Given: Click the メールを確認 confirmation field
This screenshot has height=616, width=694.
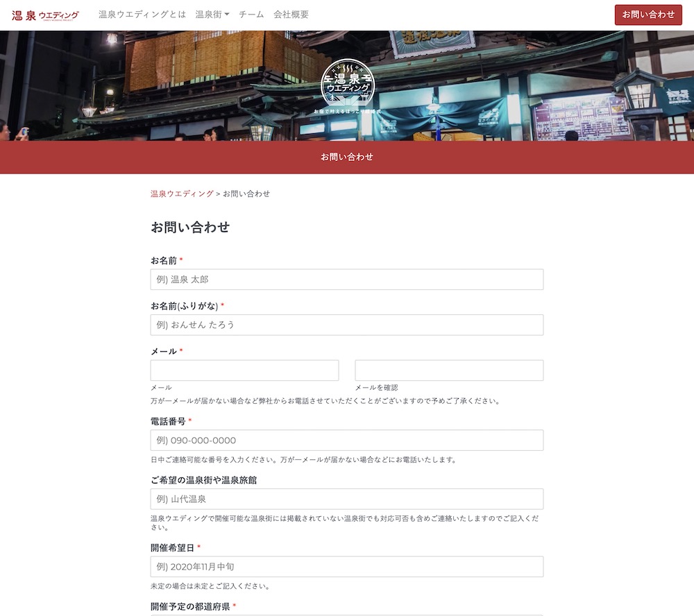Looking at the screenshot, I should point(449,370).
